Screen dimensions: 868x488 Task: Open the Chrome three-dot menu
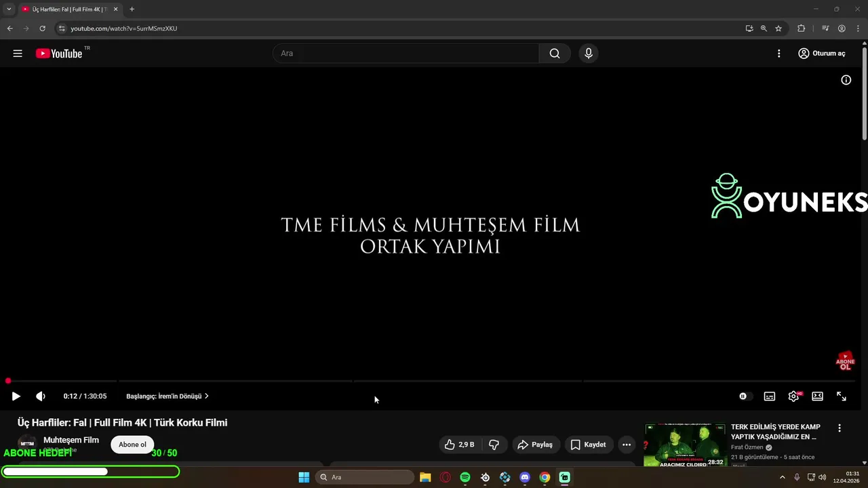[858, 28]
